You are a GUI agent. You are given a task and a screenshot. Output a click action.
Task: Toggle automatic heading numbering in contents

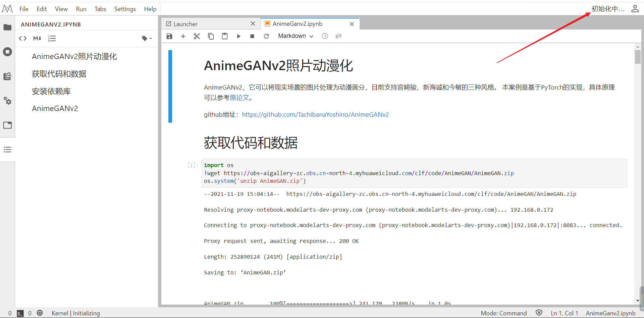52,38
